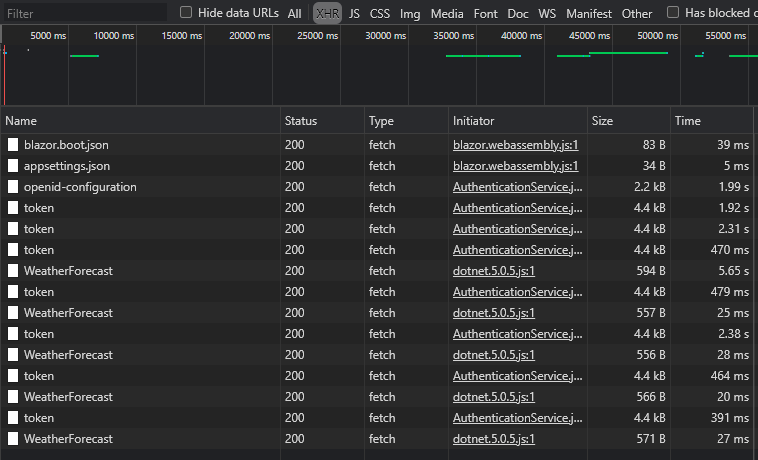
Task: Click the 1.99 s time cell
Action: 733,187
